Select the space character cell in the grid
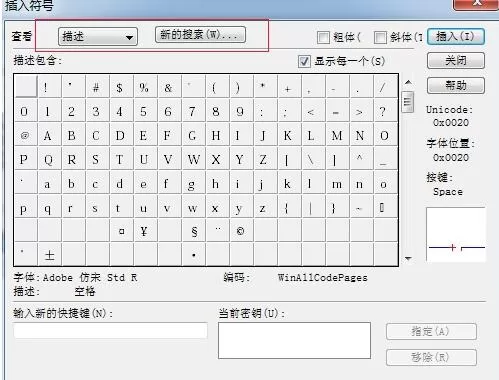This screenshot has height=380, width=499. 26,86
